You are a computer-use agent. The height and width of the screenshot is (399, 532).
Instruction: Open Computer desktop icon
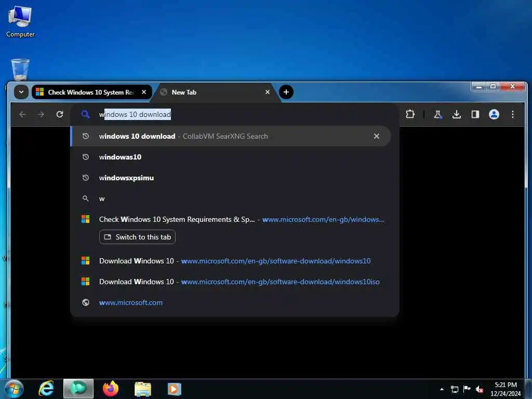point(20,21)
